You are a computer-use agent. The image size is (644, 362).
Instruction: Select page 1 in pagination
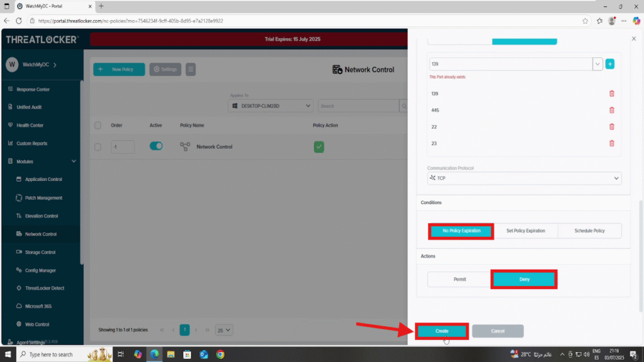[x=184, y=329]
